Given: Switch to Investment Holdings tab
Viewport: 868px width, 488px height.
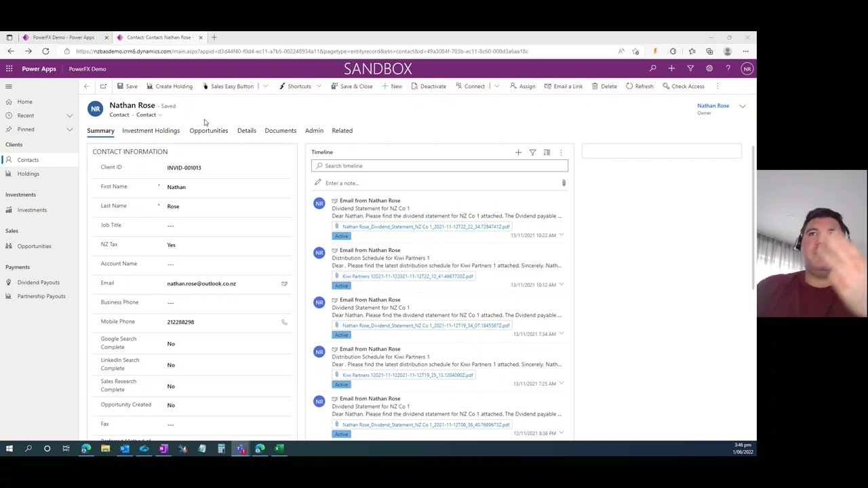Looking at the screenshot, I should 151,131.
